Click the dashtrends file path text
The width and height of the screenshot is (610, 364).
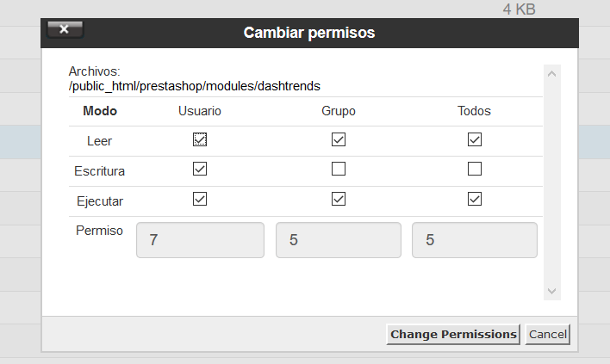pyautogui.click(x=195, y=86)
